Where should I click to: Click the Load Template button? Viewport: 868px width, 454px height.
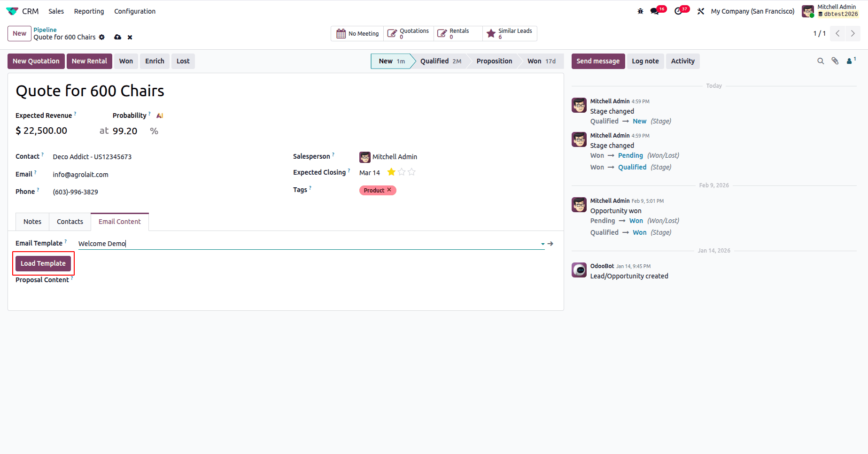[43, 263]
